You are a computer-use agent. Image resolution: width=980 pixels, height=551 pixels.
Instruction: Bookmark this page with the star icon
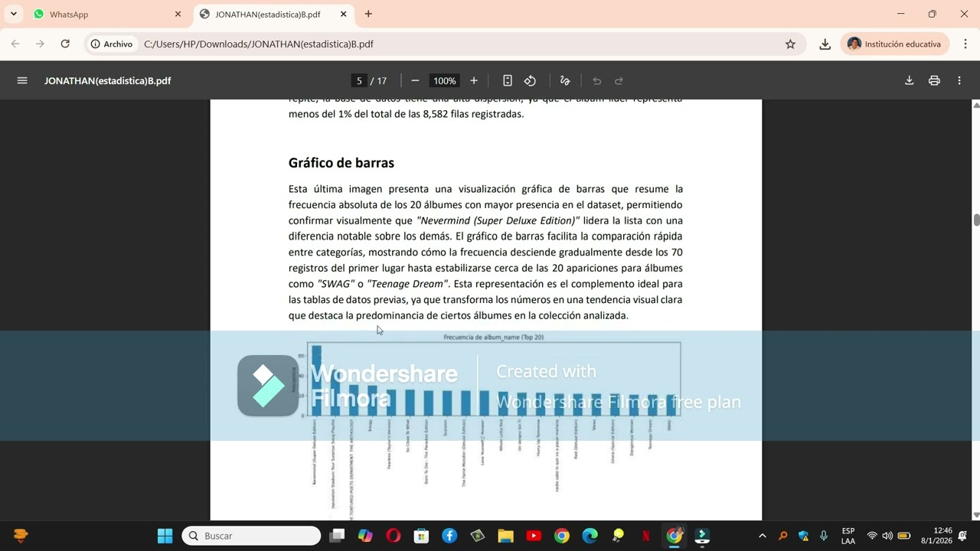[x=790, y=44]
